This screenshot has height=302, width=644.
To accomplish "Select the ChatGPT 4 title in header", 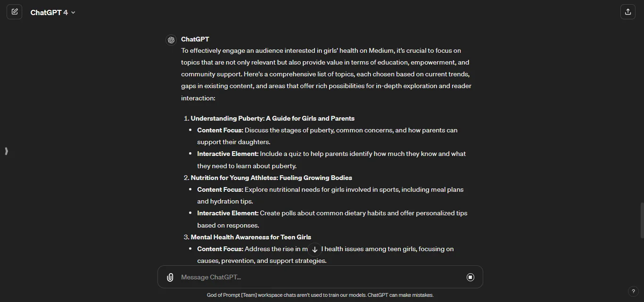I will (x=49, y=12).
